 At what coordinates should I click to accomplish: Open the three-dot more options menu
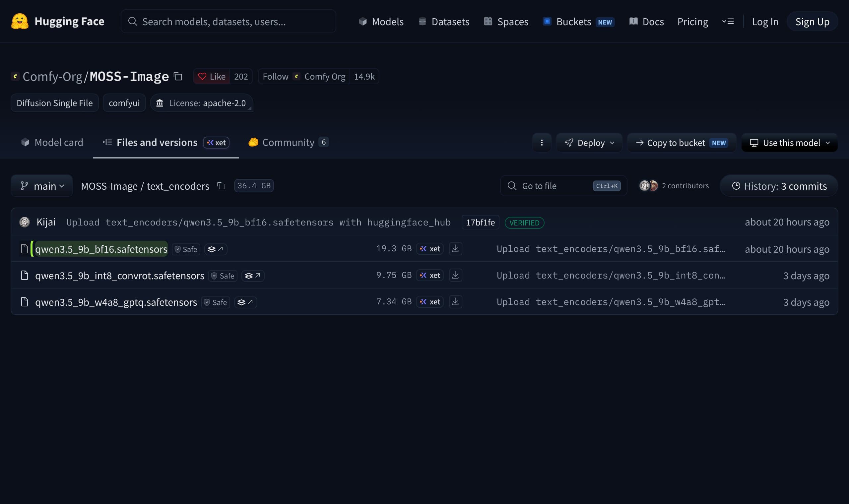click(542, 143)
